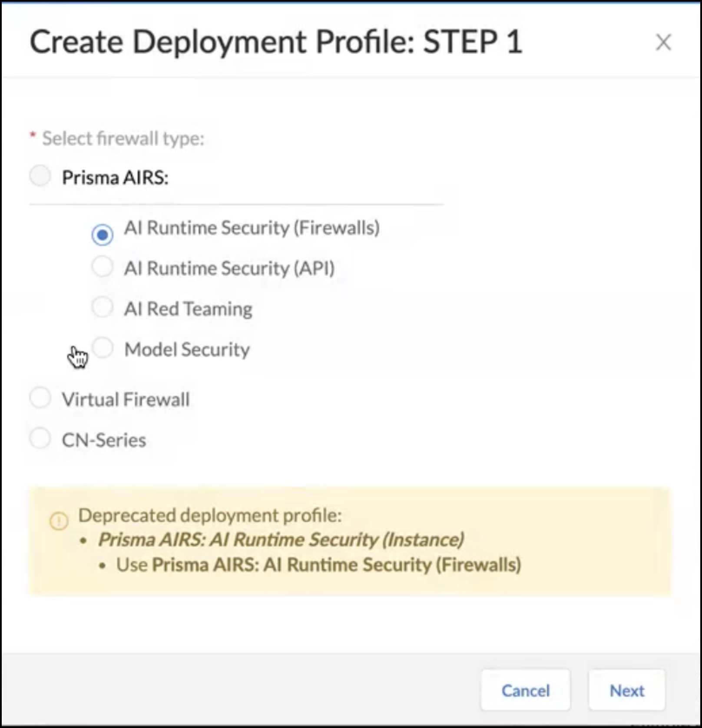Click the 'Model Security' label text
Screen dimensions: 702x728
(187, 349)
